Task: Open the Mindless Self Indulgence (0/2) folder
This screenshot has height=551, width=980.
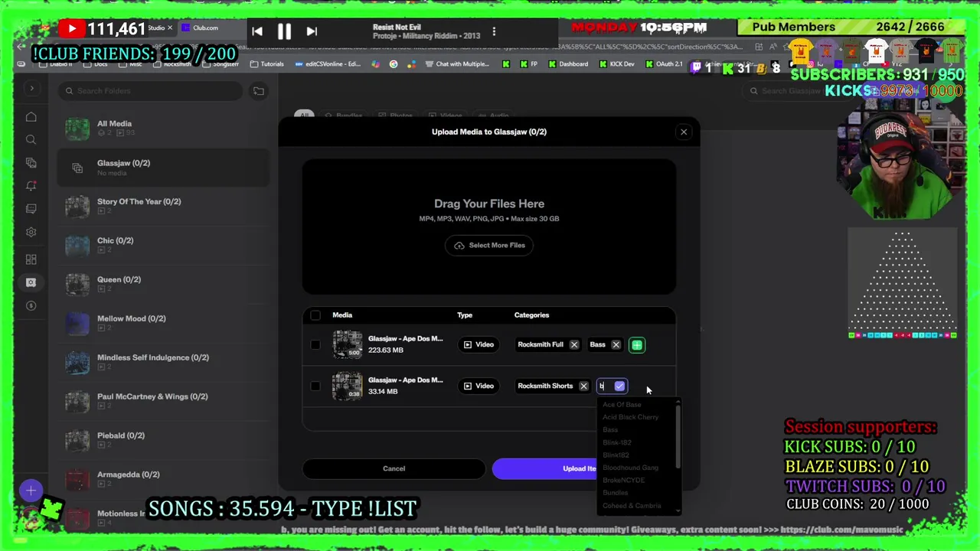Action: click(x=163, y=362)
